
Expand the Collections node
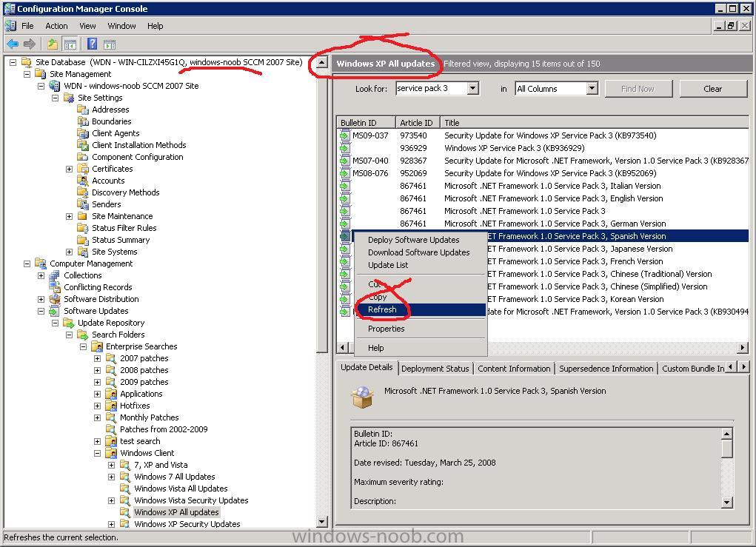(41, 275)
